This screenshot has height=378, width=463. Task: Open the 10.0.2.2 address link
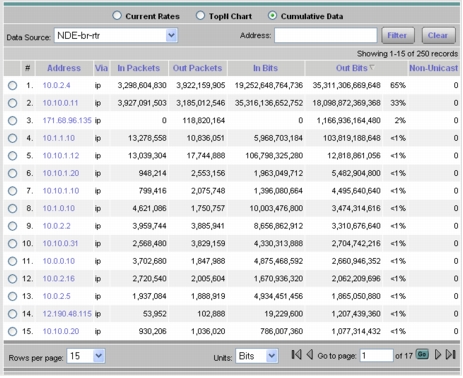[57, 226]
